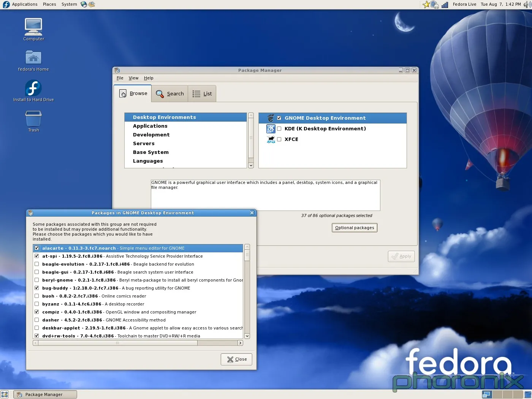Image resolution: width=532 pixels, height=399 pixels.
Task: Click the Browse tab icon
Action: [123, 93]
